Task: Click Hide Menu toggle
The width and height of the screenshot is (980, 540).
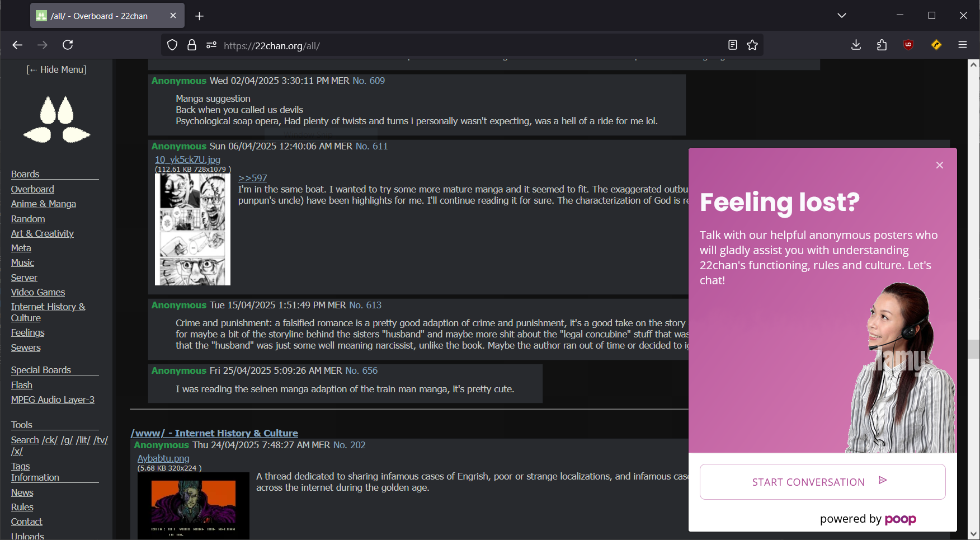Action: point(56,69)
